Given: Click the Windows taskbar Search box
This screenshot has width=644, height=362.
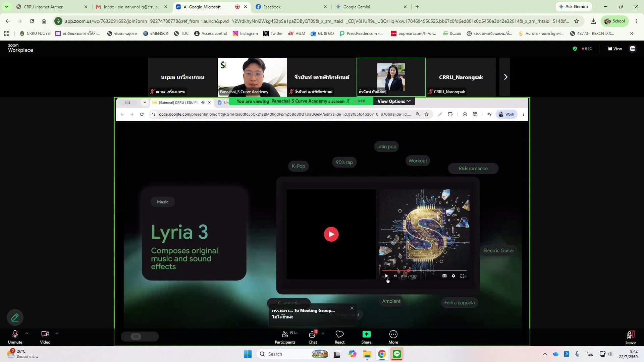Looking at the screenshot, I should click(x=293, y=354).
